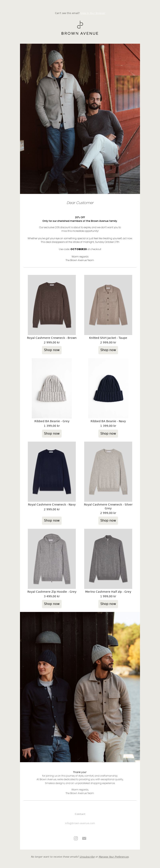Click the email envelope icon in footer
160x868 pixels.
tap(84, 838)
